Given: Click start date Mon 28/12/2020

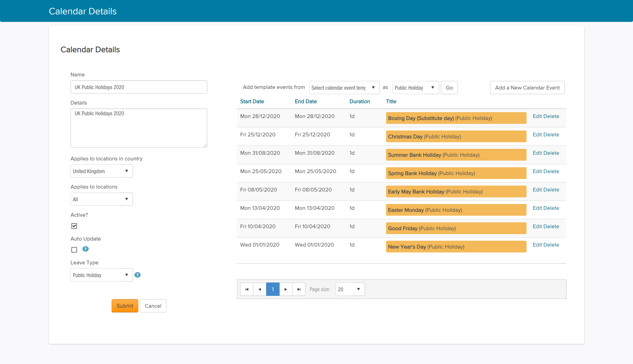Looking at the screenshot, I should pyautogui.click(x=260, y=116).
